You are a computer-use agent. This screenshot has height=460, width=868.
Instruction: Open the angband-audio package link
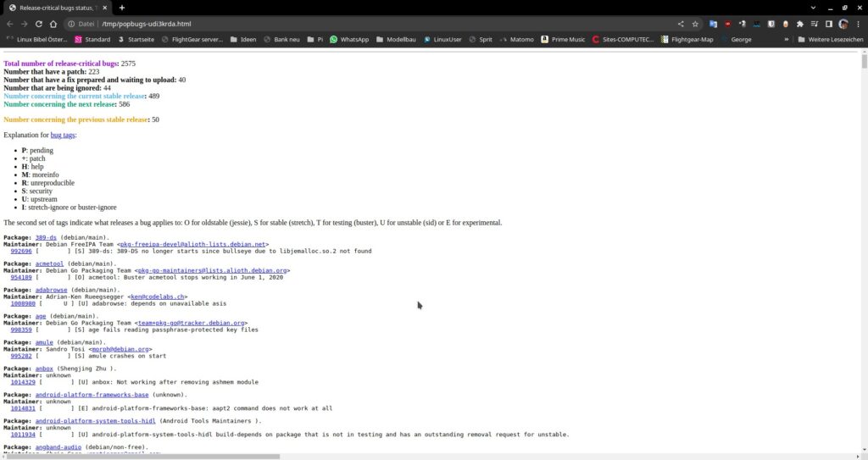58,447
